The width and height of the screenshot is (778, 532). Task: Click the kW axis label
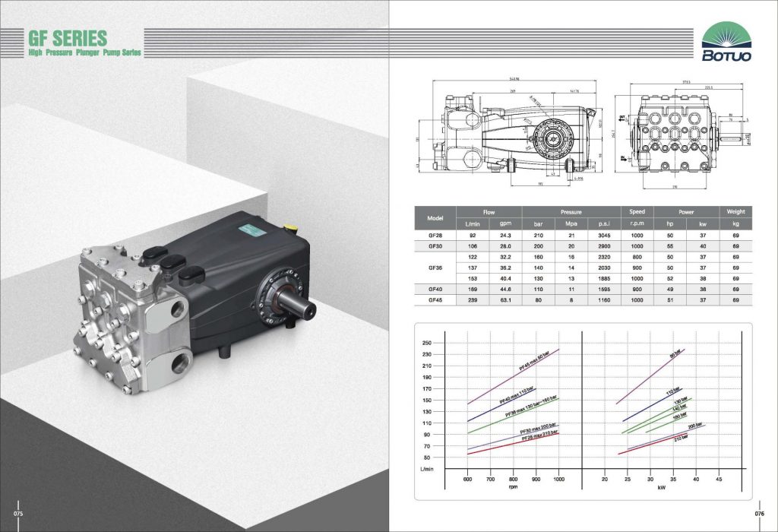(661, 487)
